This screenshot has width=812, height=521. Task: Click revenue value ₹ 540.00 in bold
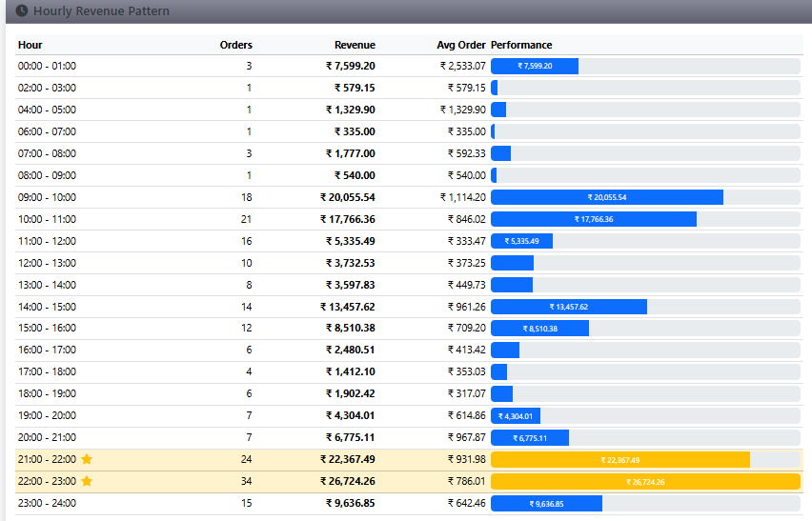(355, 175)
